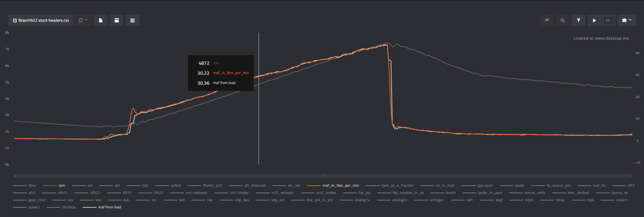
Task: Enable the iat2 legend series
Action: (137, 186)
